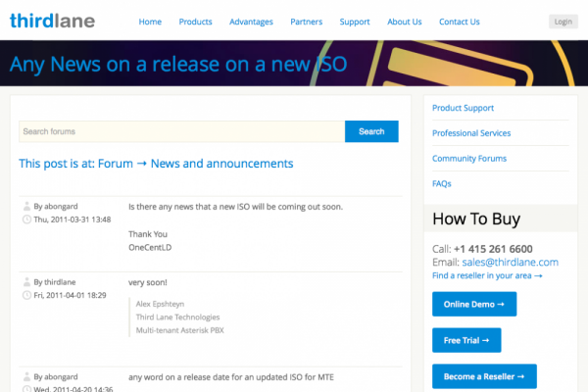Click the user icon beside first abongard post

26,207
